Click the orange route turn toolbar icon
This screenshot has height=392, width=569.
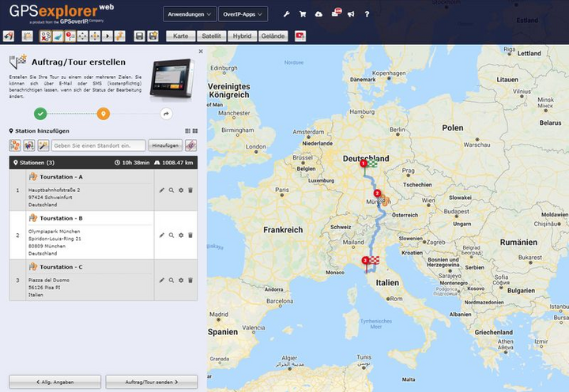120,36
